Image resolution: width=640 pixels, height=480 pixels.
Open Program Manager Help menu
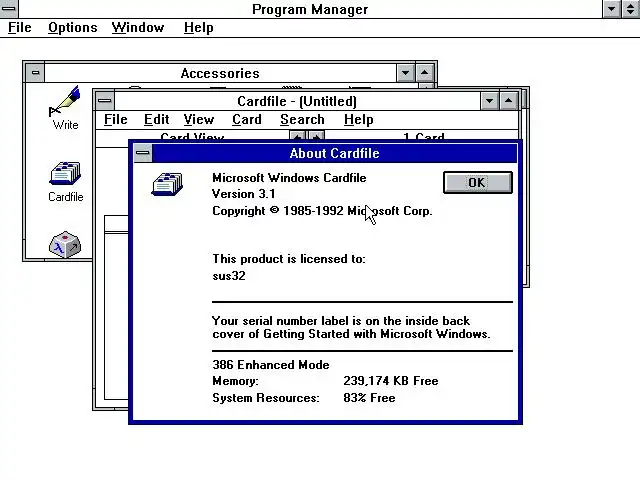[x=198, y=27]
